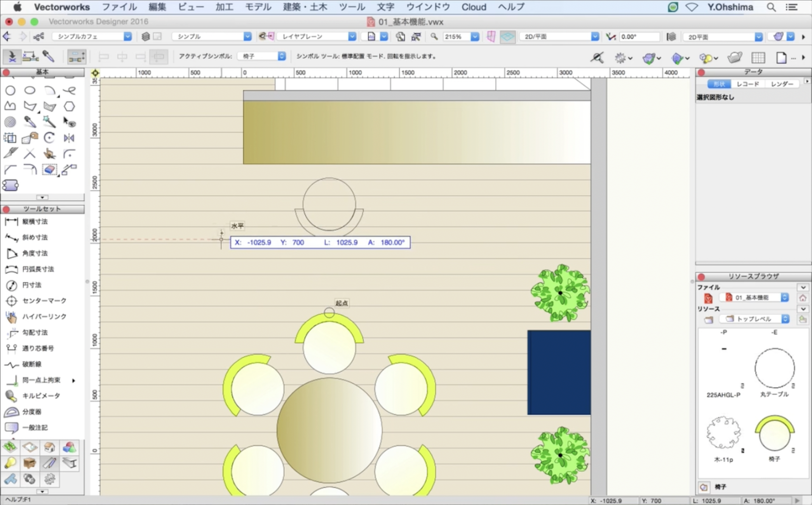Viewport: 812px width, 505px height.
Task: Expand the ファイル section in Resource Browser
Action: [x=803, y=287]
